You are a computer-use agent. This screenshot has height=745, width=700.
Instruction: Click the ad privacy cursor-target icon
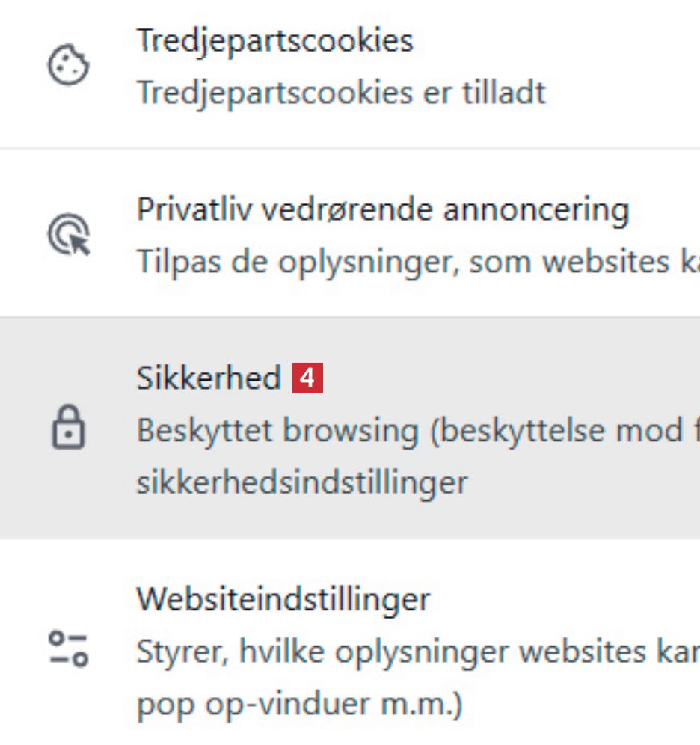(x=69, y=235)
